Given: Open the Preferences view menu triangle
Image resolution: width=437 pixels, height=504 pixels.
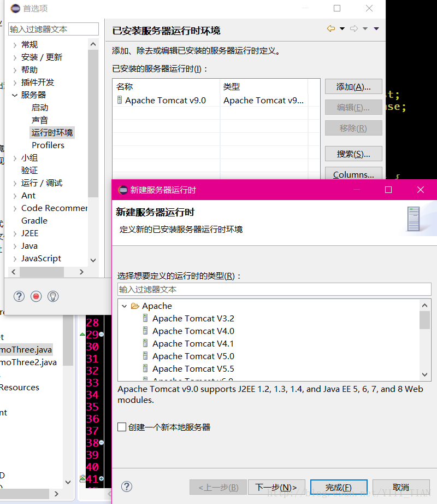Looking at the screenshot, I should tap(376, 28).
